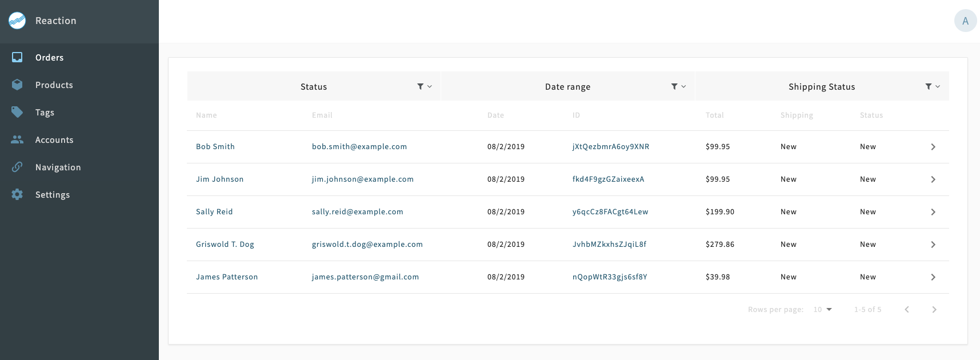The height and width of the screenshot is (360, 980).
Task: Click the Orders inbox icon in sidebar
Action: click(17, 57)
